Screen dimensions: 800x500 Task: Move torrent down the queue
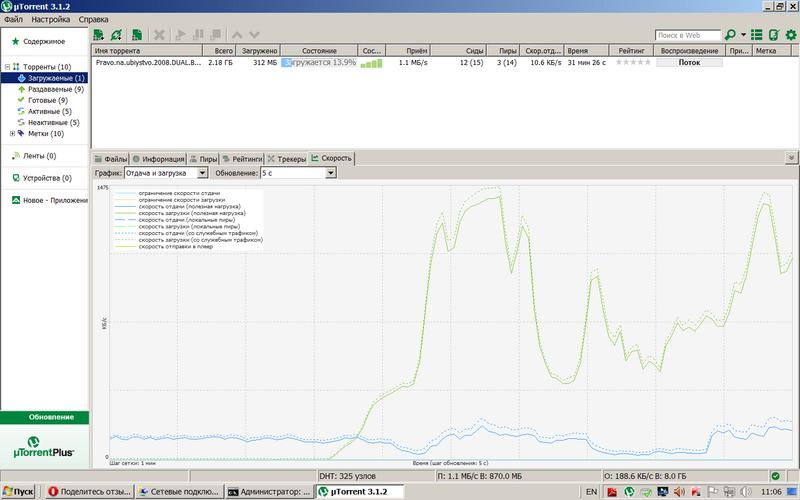(254, 35)
